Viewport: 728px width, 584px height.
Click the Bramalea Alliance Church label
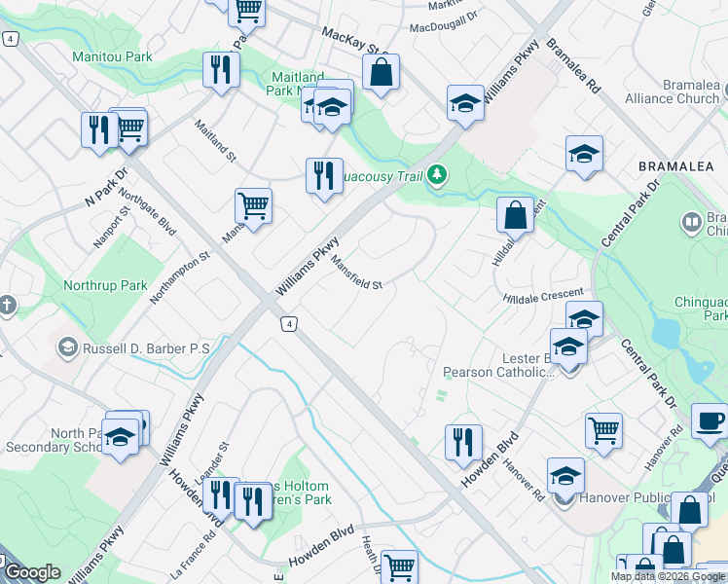click(x=672, y=91)
